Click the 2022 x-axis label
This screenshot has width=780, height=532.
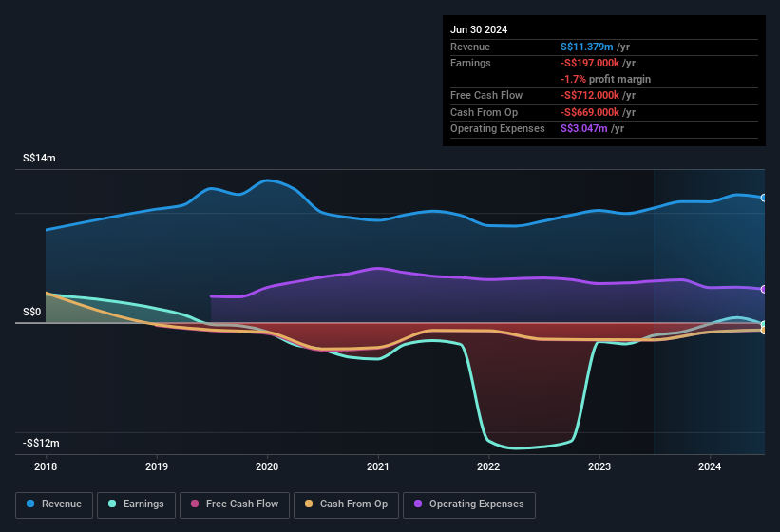488,466
